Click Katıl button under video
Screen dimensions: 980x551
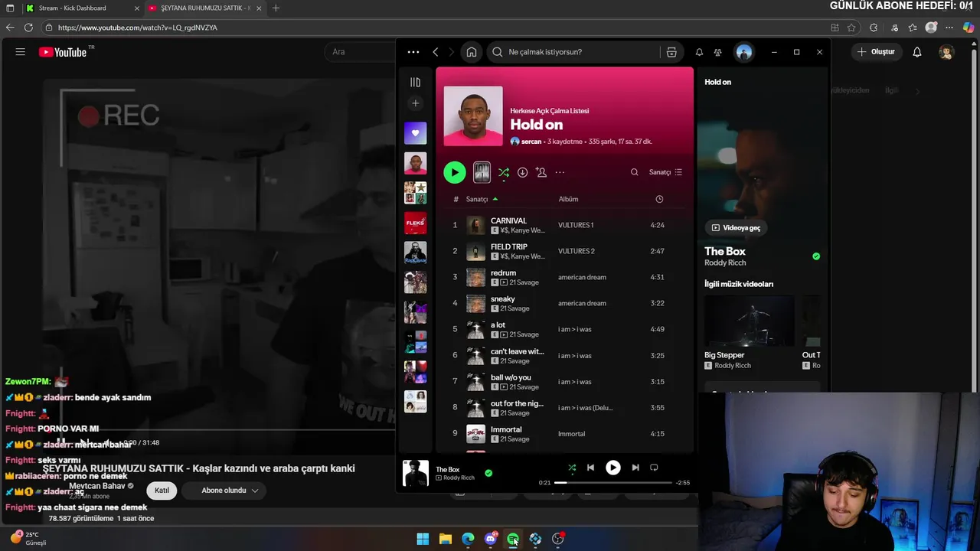coord(162,491)
